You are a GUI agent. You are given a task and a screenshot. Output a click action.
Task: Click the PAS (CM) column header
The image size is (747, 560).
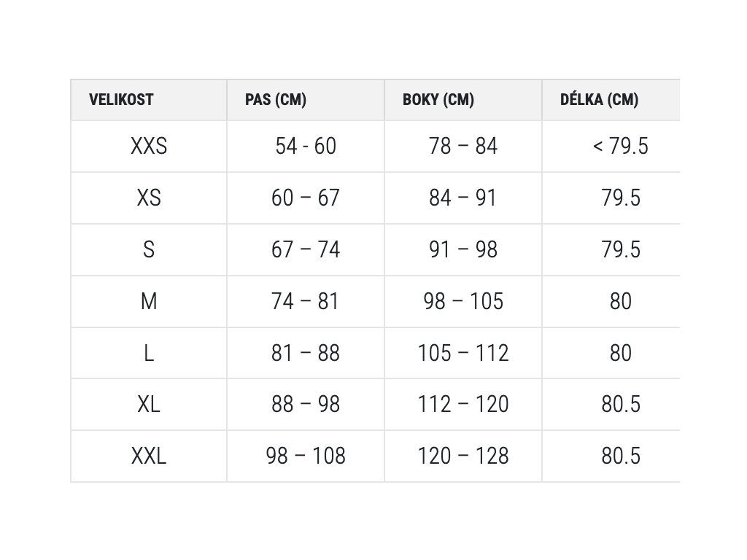275,99
